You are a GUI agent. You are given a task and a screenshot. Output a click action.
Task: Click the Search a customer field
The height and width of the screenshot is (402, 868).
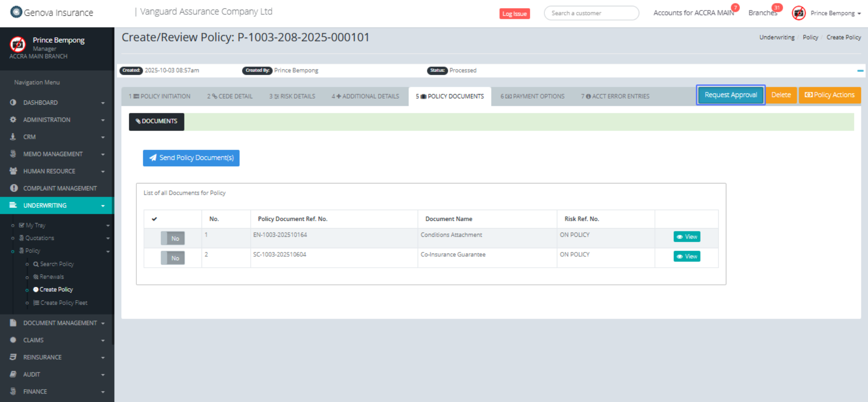(591, 13)
